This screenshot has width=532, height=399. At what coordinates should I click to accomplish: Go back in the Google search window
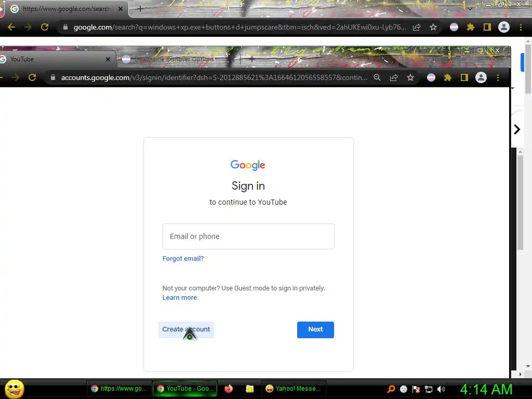click(x=11, y=27)
